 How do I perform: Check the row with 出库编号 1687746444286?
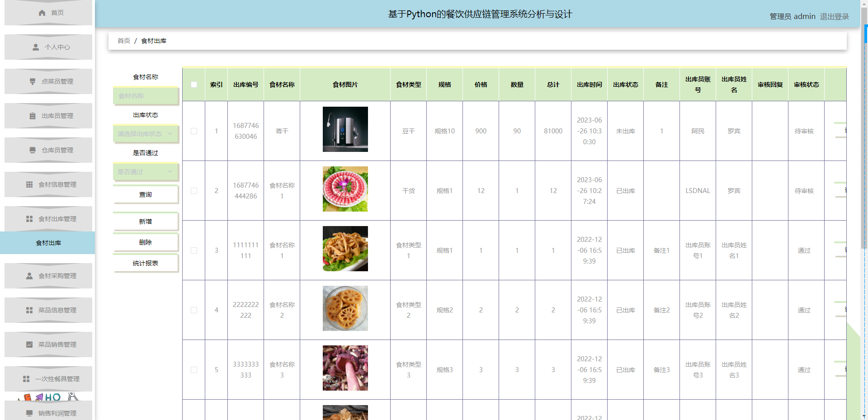pos(194,191)
